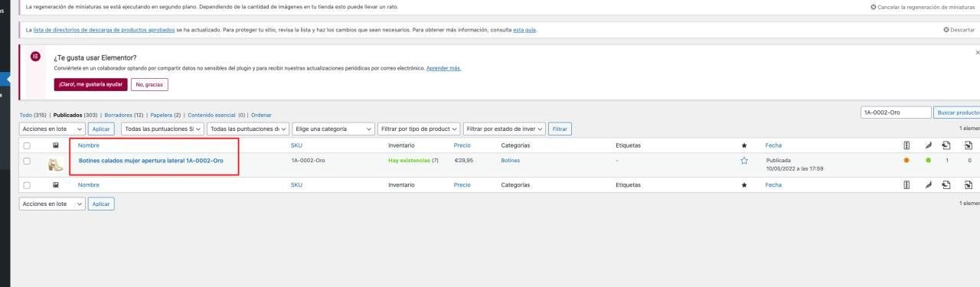Sort by SKU in top header
This screenshot has width=980, height=287.
pos(296,145)
